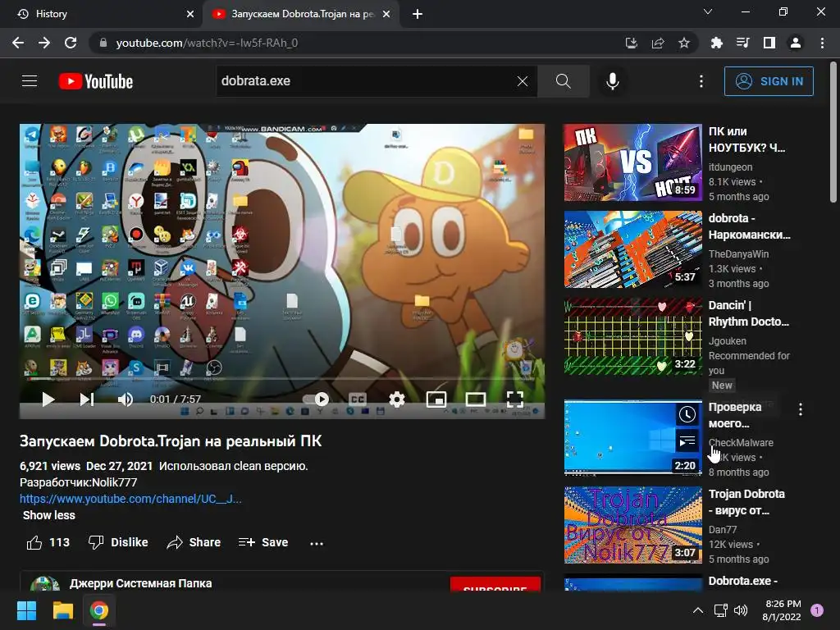Open Chrome three-dot menu

point(822,43)
